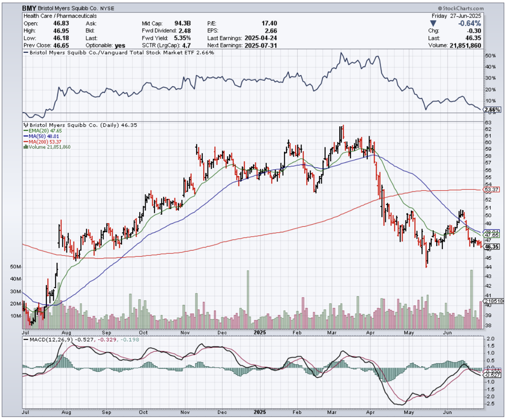The height and width of the screenshot is (420, 506).
Task: Click the 53.37 MA(200) price axis tag
Action: pyautogui.click(x=492, y=190)
